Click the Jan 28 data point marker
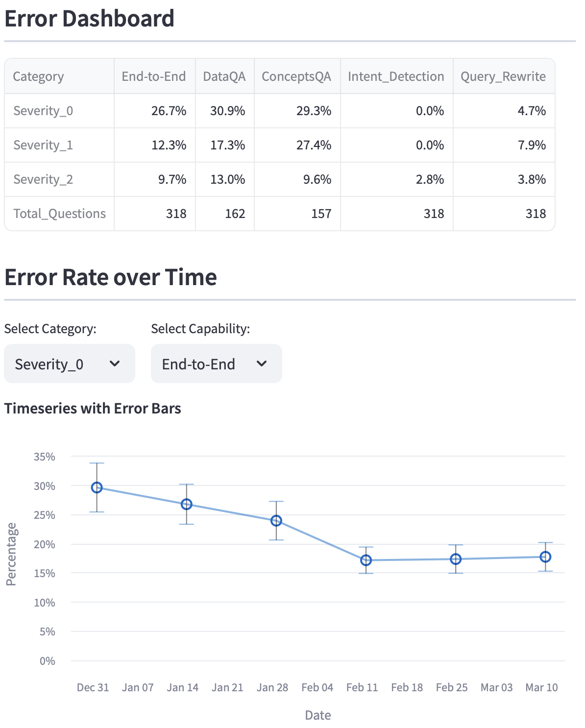 [x=276, y=521]
